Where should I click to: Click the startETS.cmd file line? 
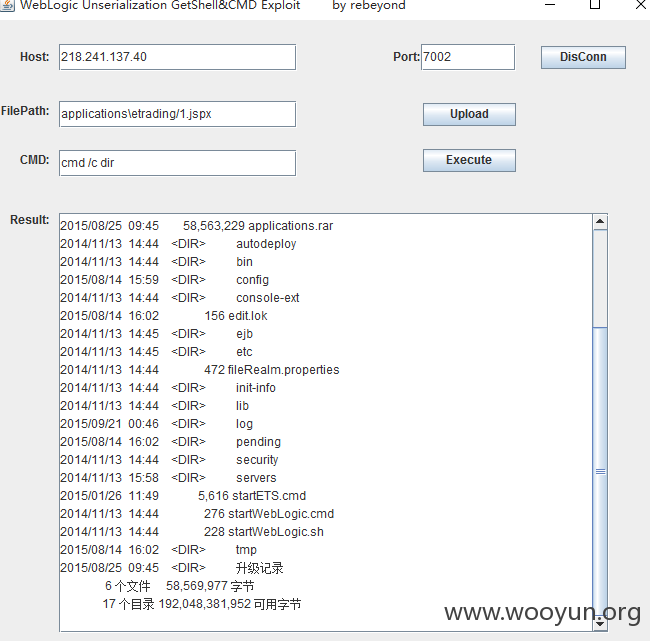(183, 496)
